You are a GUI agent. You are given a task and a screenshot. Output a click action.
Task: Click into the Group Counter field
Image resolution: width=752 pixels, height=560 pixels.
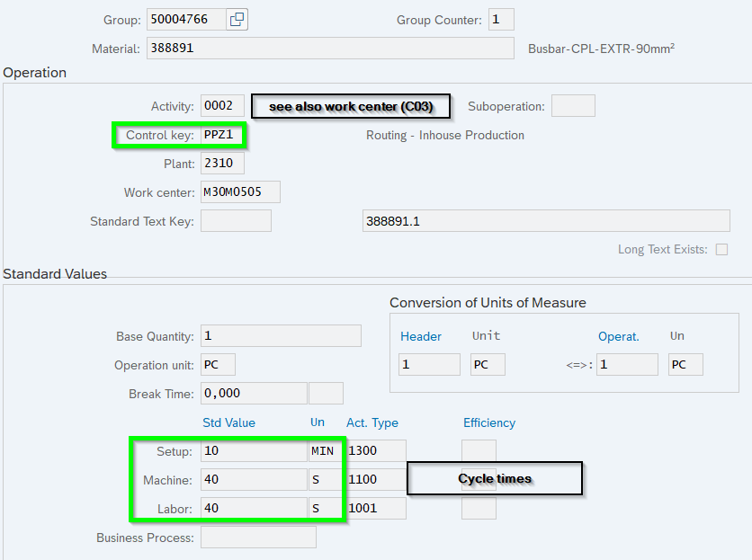(501, 20)
